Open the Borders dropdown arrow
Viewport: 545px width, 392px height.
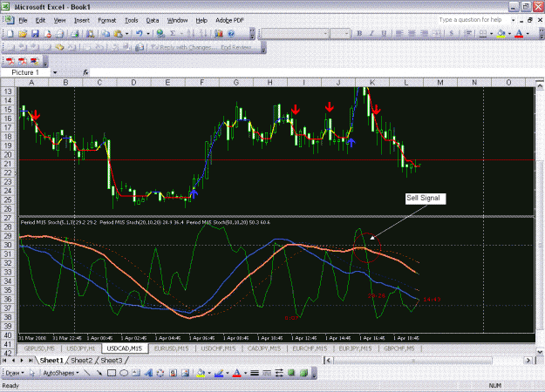[491, 34]
